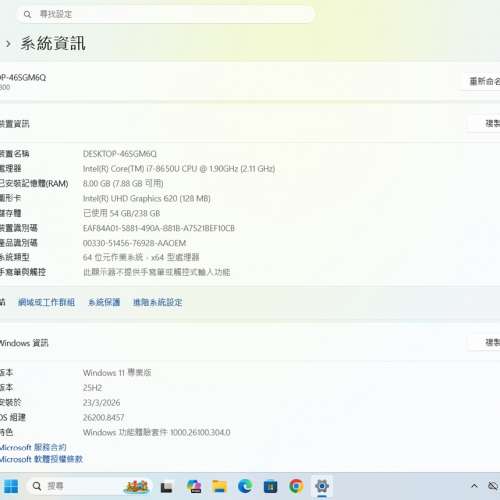The image size is (500, 500).
Task: Launch Google Chrome from the taskbar
Action: (296, 487)
